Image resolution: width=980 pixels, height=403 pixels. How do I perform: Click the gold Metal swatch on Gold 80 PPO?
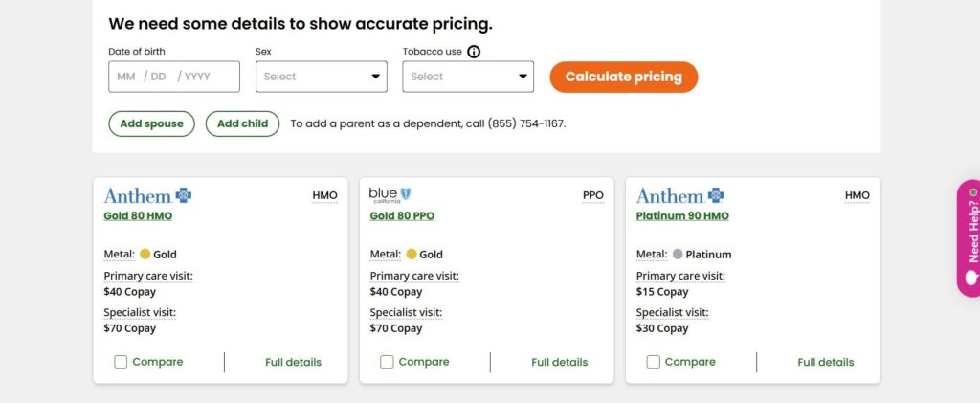coord(412,255)
